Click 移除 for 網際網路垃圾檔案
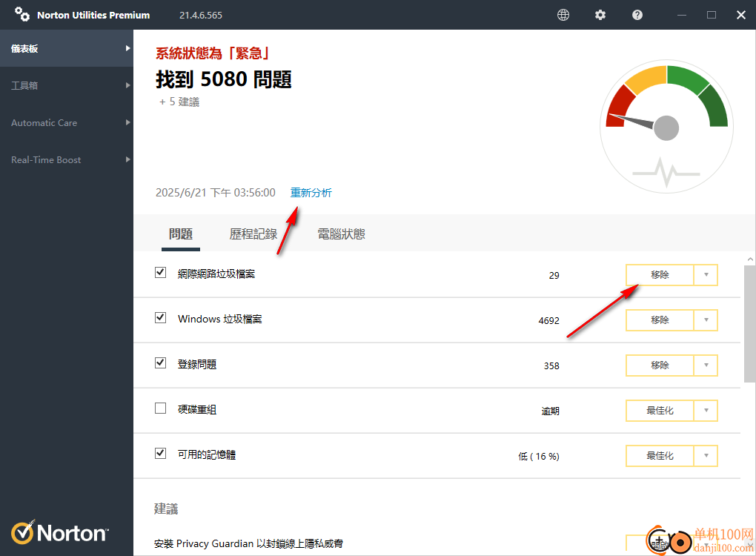 click(660, 275)
